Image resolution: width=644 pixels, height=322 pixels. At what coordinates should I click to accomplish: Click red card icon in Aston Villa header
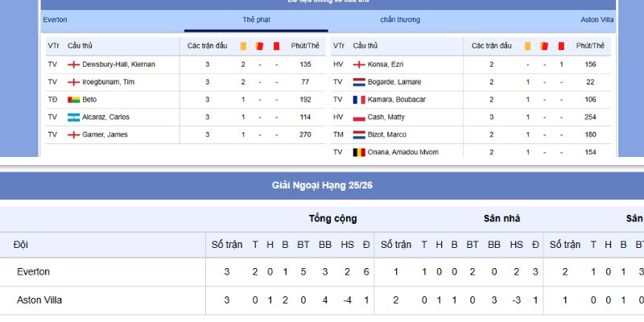[561, 47]
